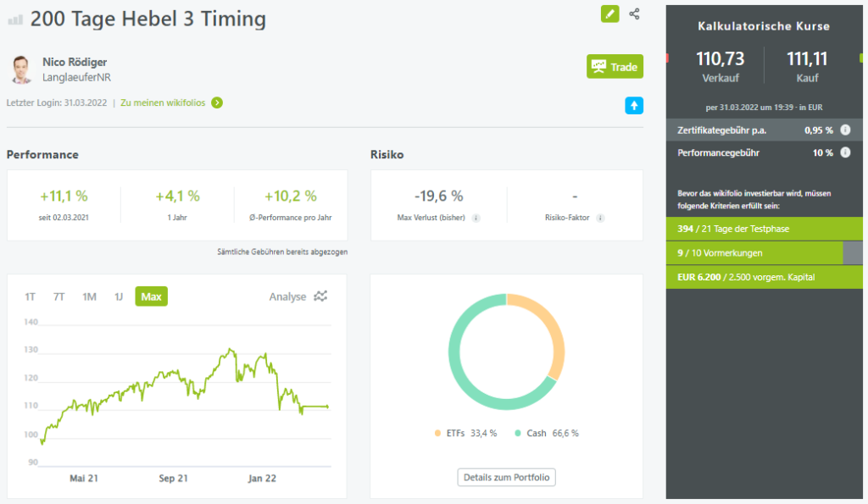The width and height of the screenshot is (868, 504).
Task: Click the ETFs 33,4 % legend entry
Action: (x=466, y=433)
